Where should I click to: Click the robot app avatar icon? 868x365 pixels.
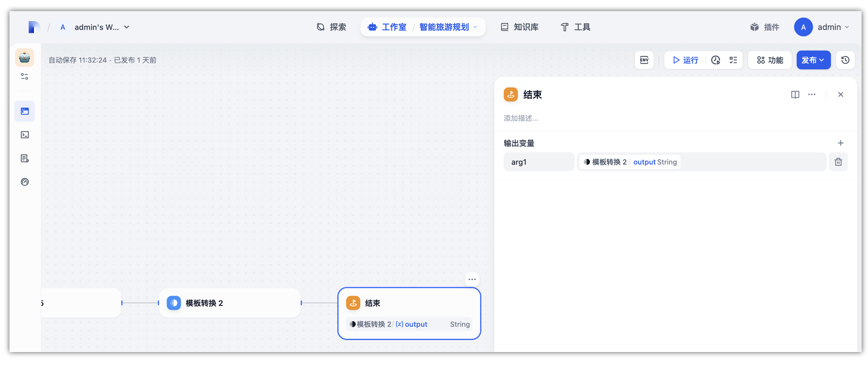(x=25, y=58)
